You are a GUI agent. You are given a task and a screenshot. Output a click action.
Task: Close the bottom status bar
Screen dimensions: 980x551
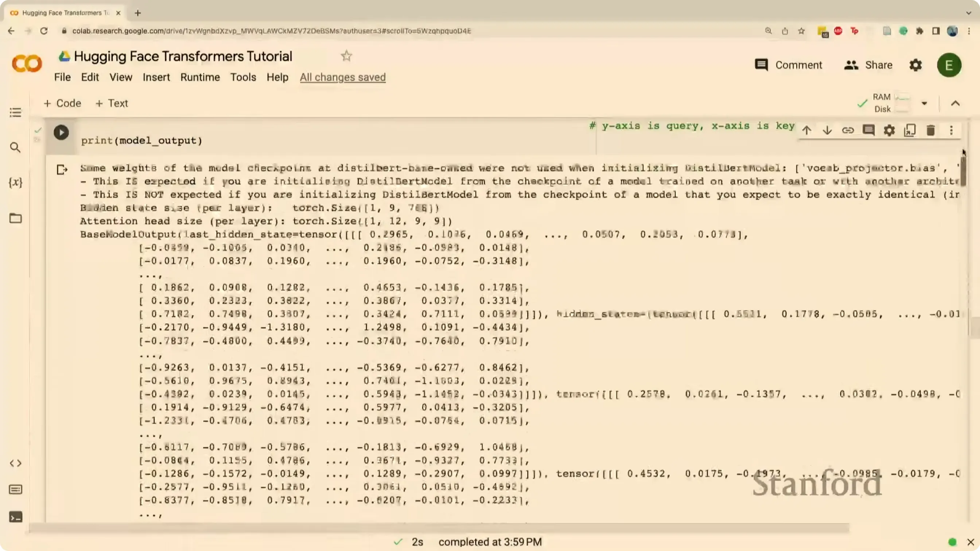point(971,542)
